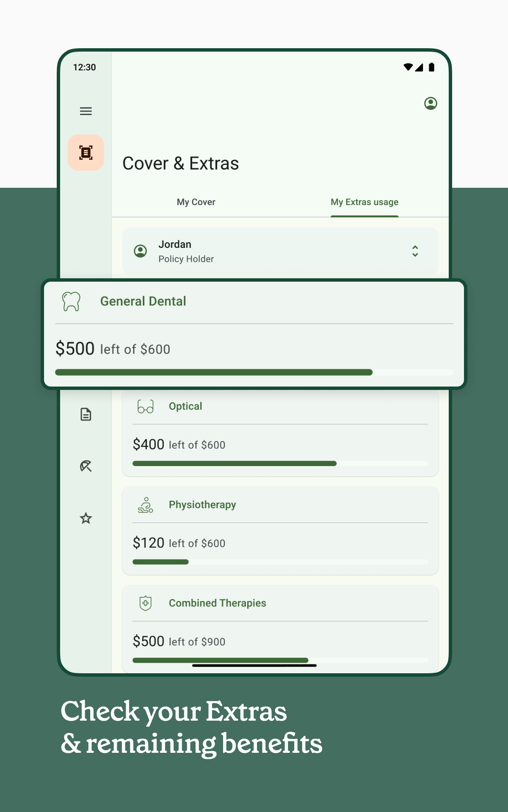
Task: Click the General Dental progress bar
Action: (x=254, y=372)
